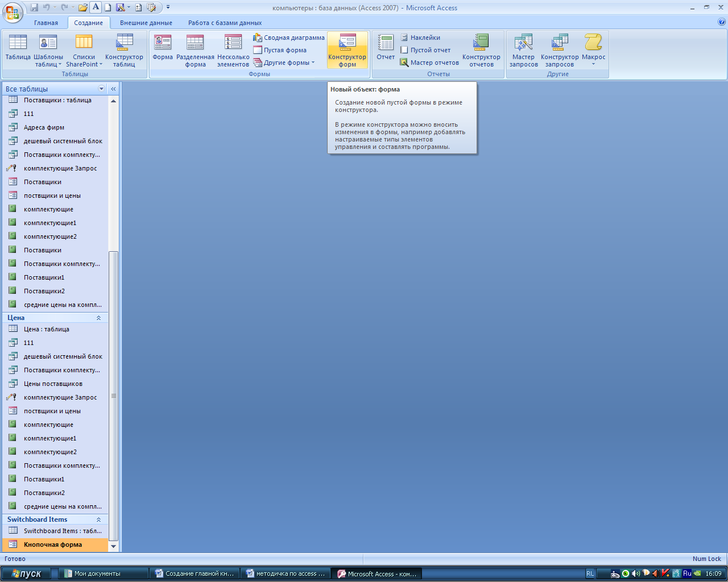This screenshot has height=582, width=728.
Task: Click Конструктор форм button
Action: click(347, 51)
